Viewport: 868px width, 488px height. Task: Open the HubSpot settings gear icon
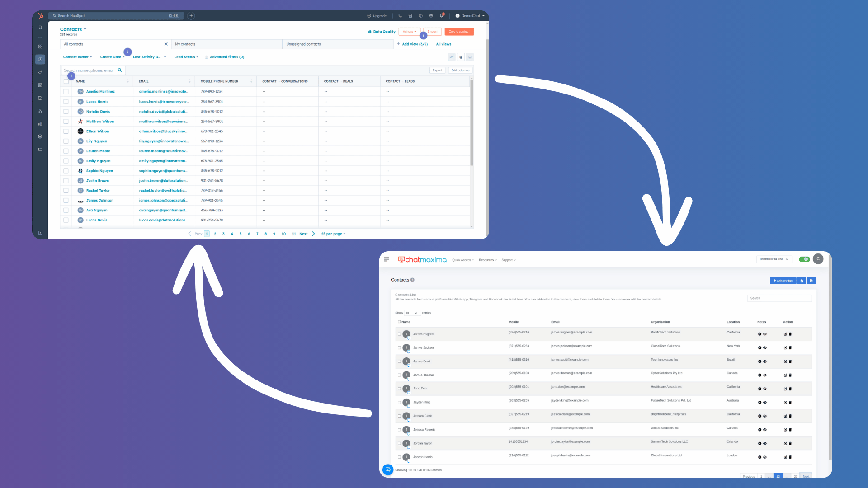(x=431, y=15)
